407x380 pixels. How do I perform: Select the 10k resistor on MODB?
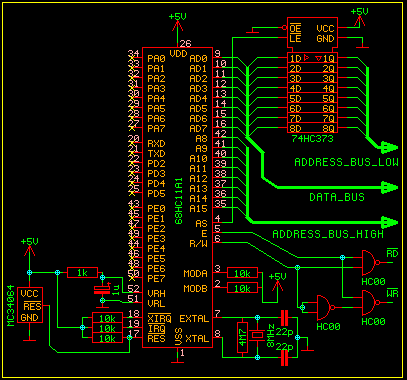[242, 288]
